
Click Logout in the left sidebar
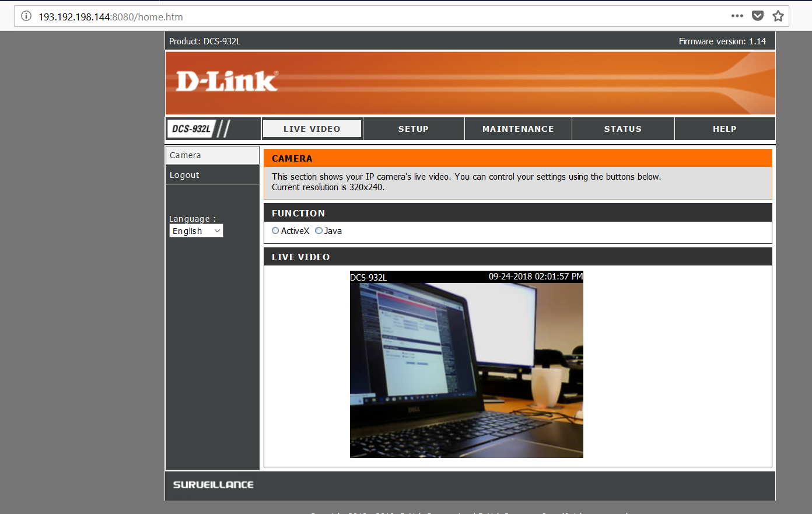[212, 175]
